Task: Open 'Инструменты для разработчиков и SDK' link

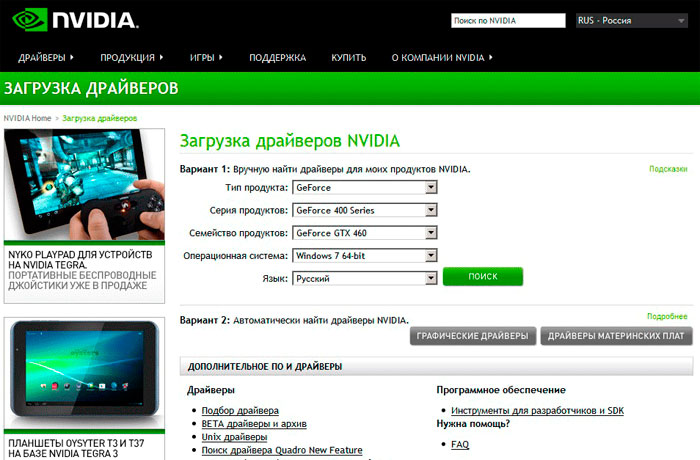Action: 538,410
